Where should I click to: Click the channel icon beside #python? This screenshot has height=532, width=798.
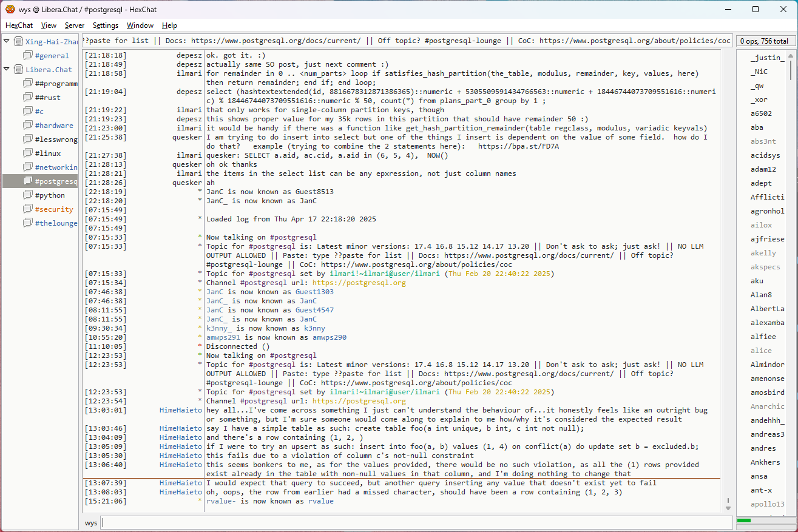(28, 195)
